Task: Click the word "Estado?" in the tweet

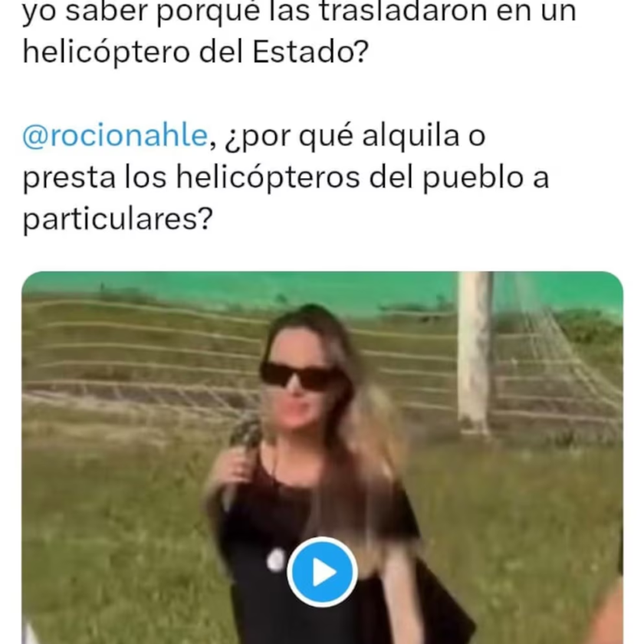Action: [310, 53]
